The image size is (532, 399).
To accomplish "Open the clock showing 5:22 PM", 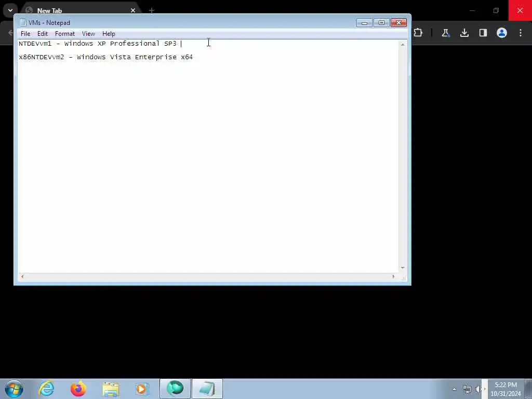I will (506, 389).
